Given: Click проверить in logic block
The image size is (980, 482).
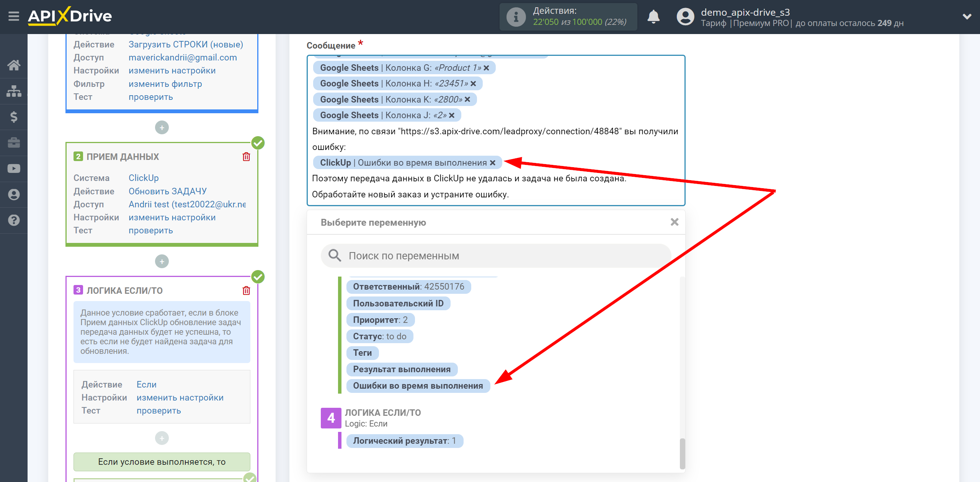Looking at the screenshot, I should click(158, 410).
